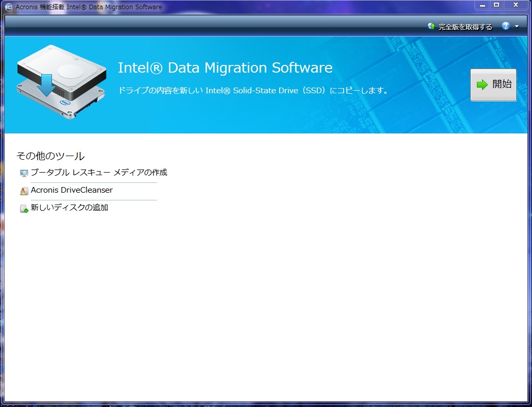
Task: Click the globe upgrade icon
Action: point(432,26)
